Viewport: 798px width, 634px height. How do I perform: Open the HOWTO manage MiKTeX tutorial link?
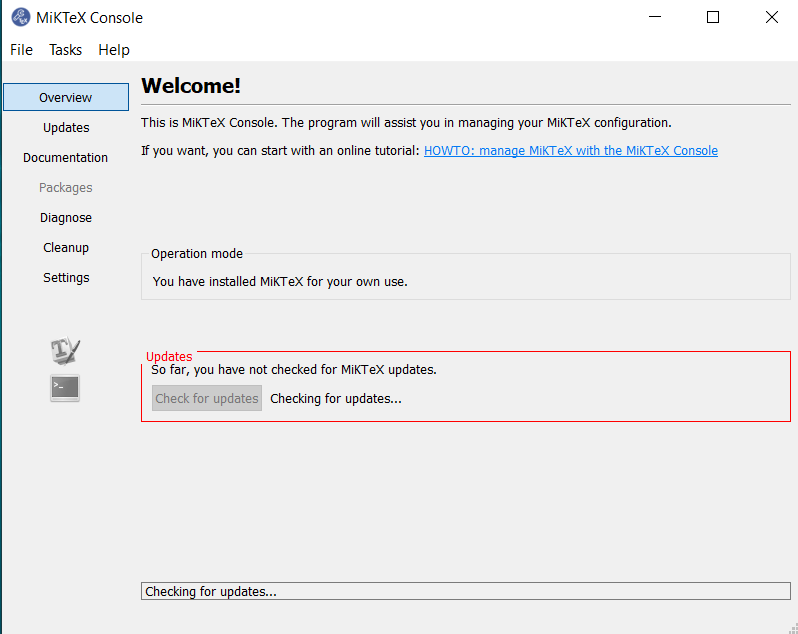point(571,151)
